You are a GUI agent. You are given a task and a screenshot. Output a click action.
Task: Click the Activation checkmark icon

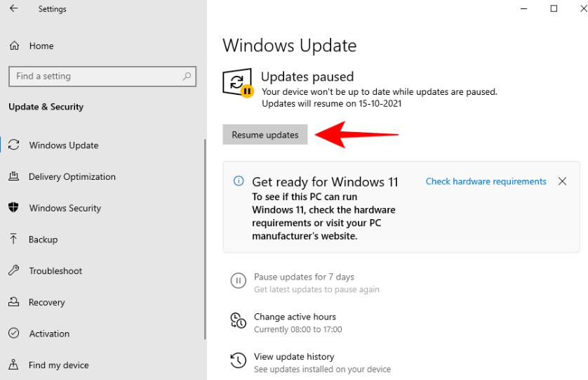[13, 334]
